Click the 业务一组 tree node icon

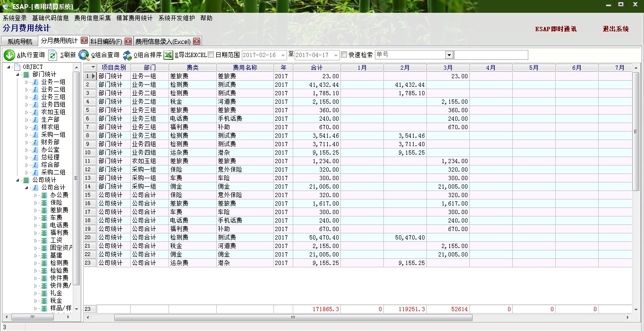point(35,82)
